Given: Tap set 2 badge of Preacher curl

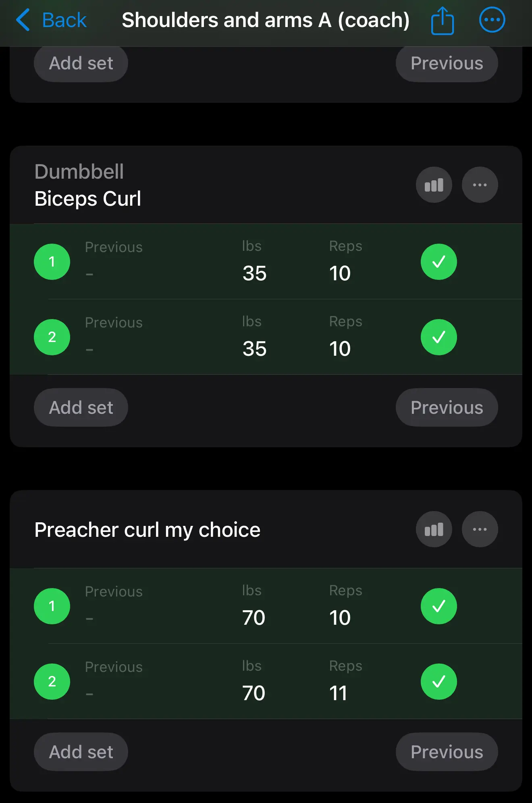Looking at the screenshot, I should [x=52, y=682].
